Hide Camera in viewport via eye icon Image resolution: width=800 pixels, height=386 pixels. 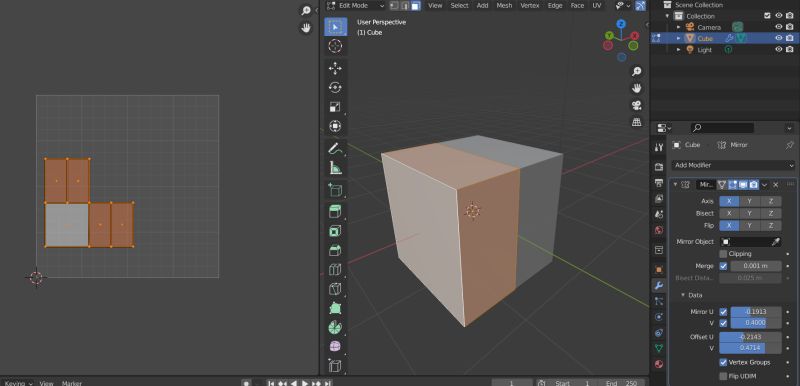779,27
